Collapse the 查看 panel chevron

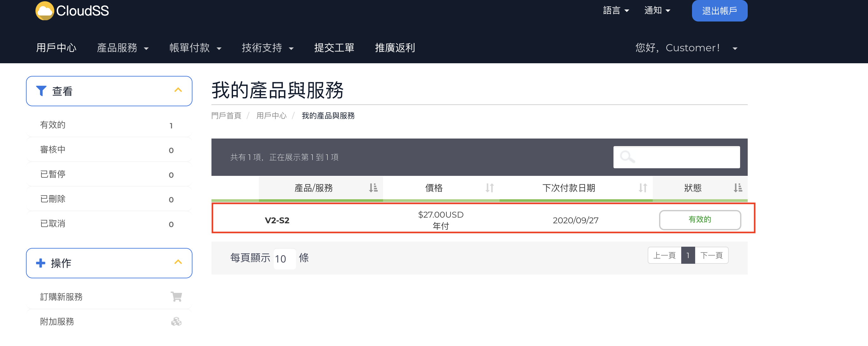pyautogui.click(x=178, y=90)
